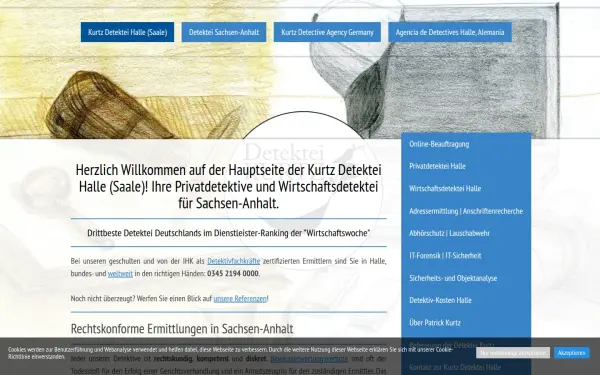Open the unsere Referenzen link
The height and width of the screenshot is (375, 600).
(240, 298)
